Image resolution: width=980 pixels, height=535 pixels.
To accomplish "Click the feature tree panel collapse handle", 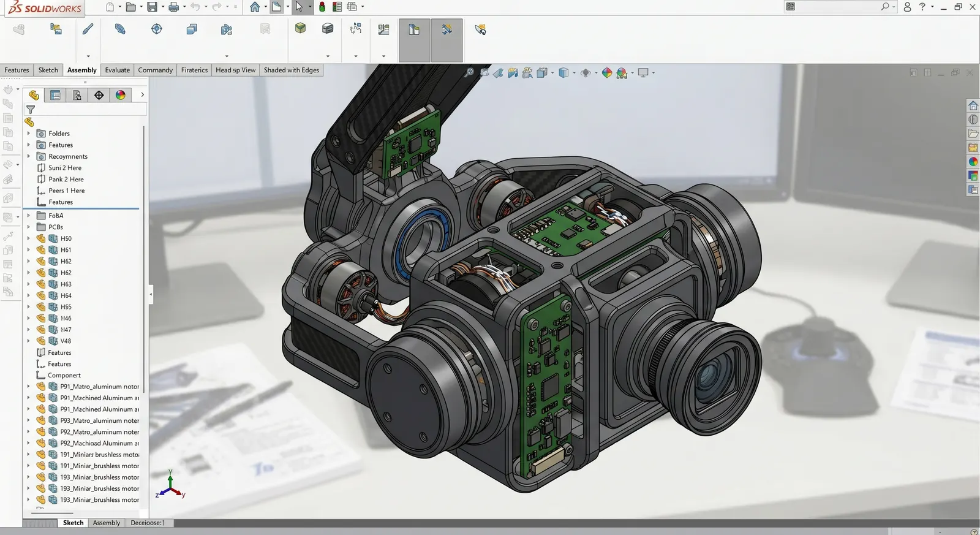I will (151, 294).
